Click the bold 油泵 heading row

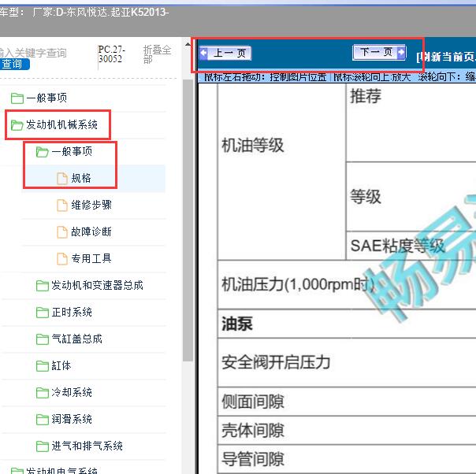(347, 324)
